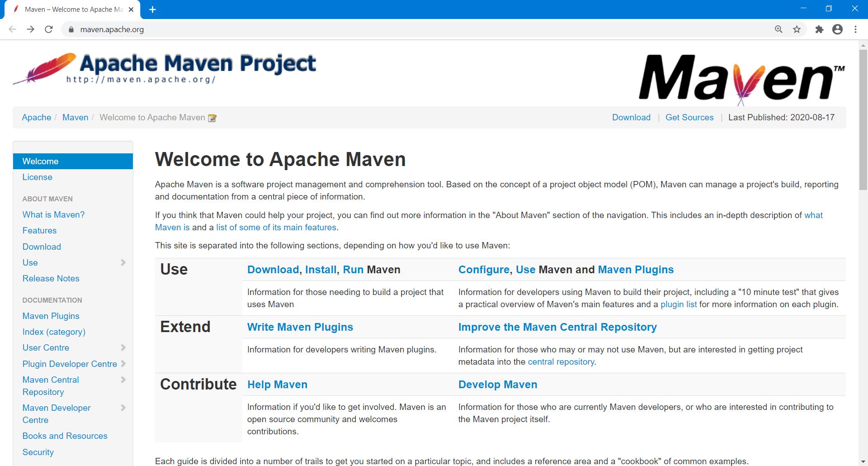This screenshot has width=868, height=466.
Task: Open a new tab with the plus button
Action: [x=152, y=10]
